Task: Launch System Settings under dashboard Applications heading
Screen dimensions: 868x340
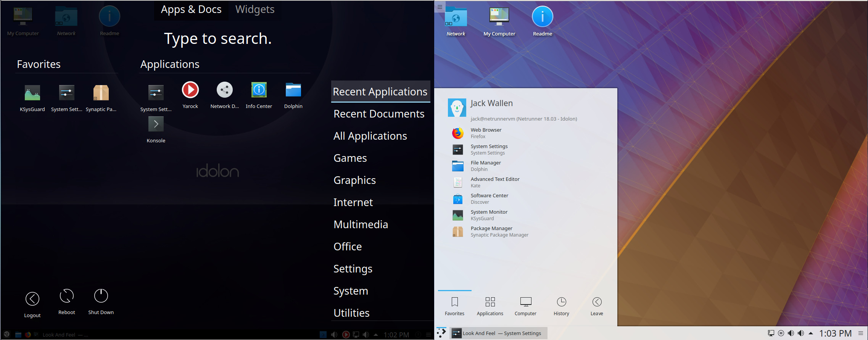Action: (x=156, y=98)
